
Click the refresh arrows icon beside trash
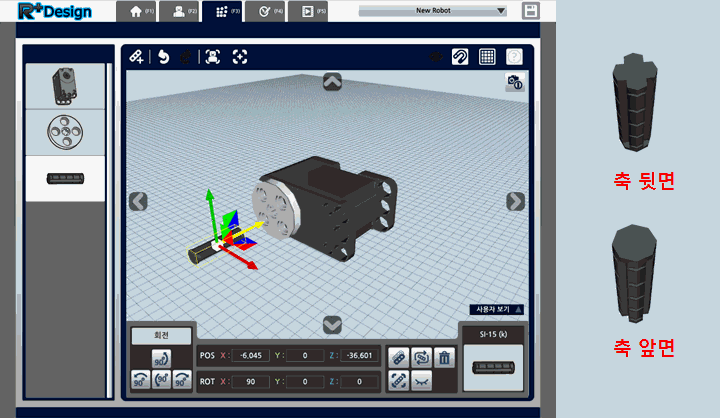pyautogui.click(x=421, y=356)
